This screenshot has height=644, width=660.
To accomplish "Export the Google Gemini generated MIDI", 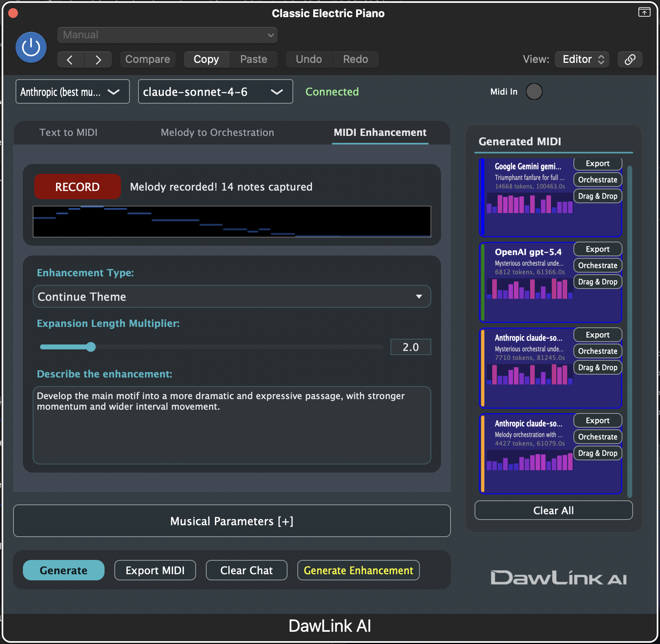I will tap(598, 164).
